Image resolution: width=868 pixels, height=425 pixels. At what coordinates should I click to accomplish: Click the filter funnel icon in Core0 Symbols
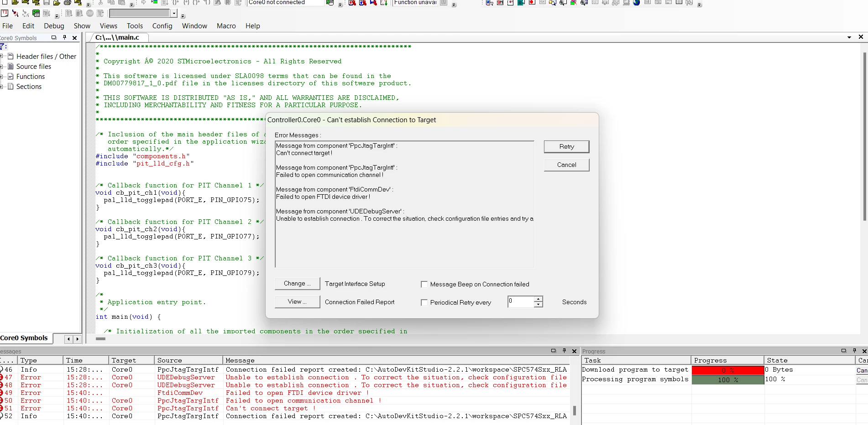coord(2,47)
